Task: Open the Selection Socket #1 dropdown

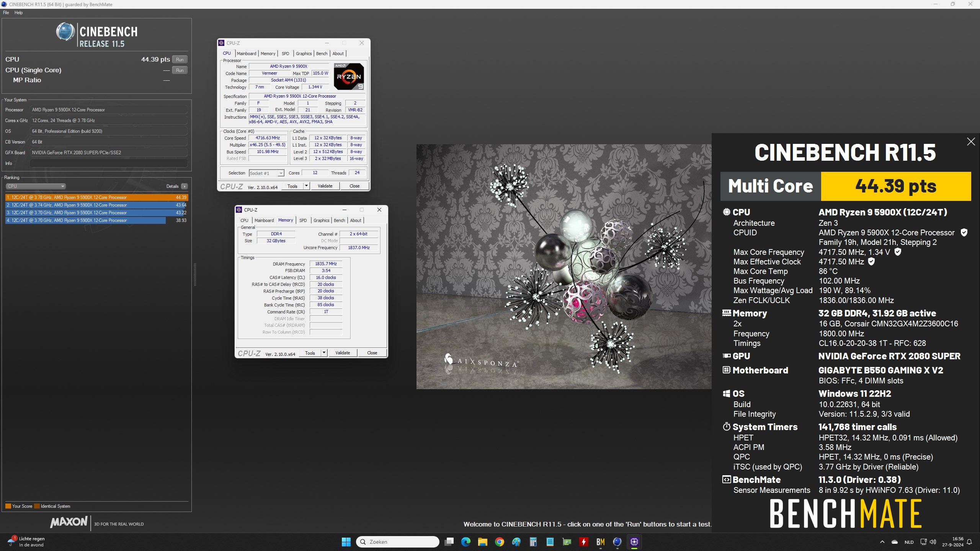Action: click(266, 173)
